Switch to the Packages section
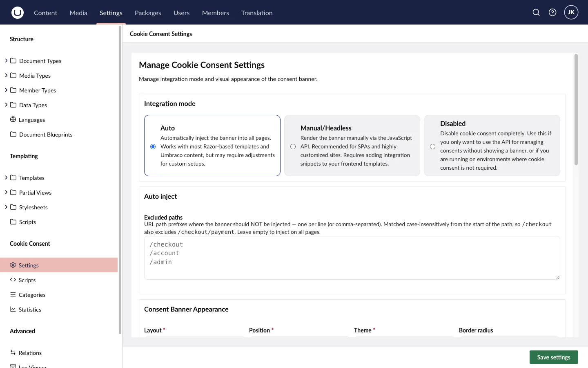The width and height of the screenshot is (588, 368). tap(148, 13)
